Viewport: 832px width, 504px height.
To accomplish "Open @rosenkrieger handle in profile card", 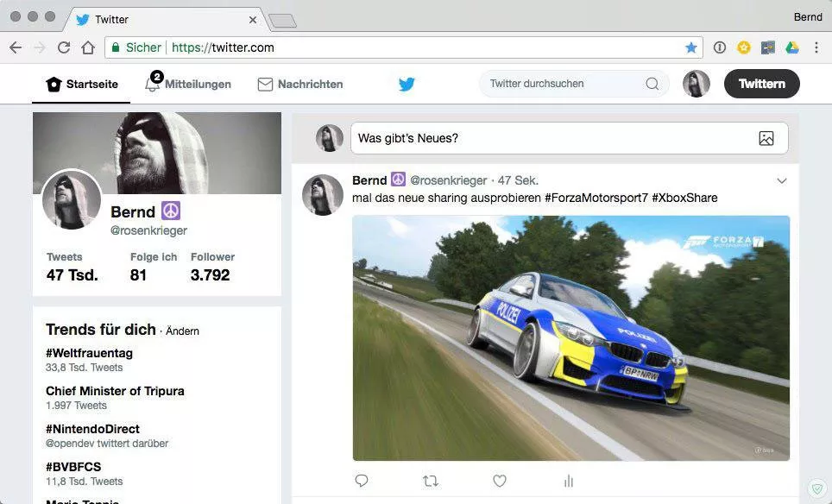I will click(x=148, y=230).
